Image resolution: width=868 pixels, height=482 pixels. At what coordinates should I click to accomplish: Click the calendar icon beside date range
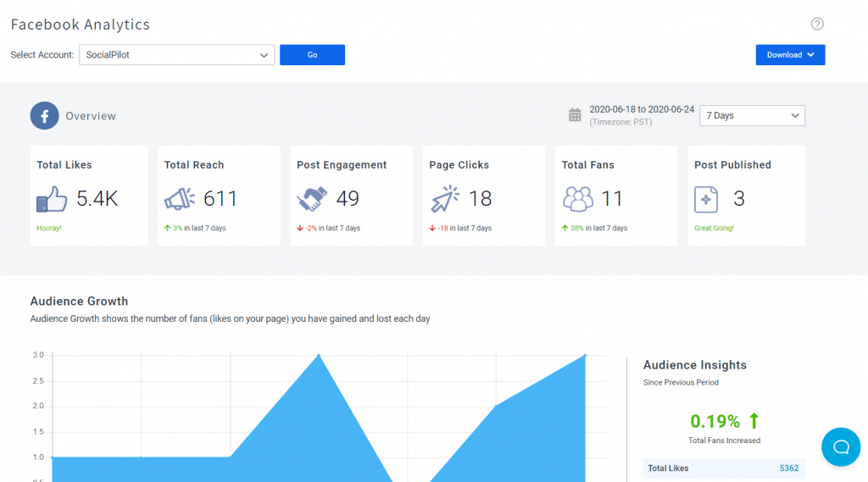[x=575, y=115]
